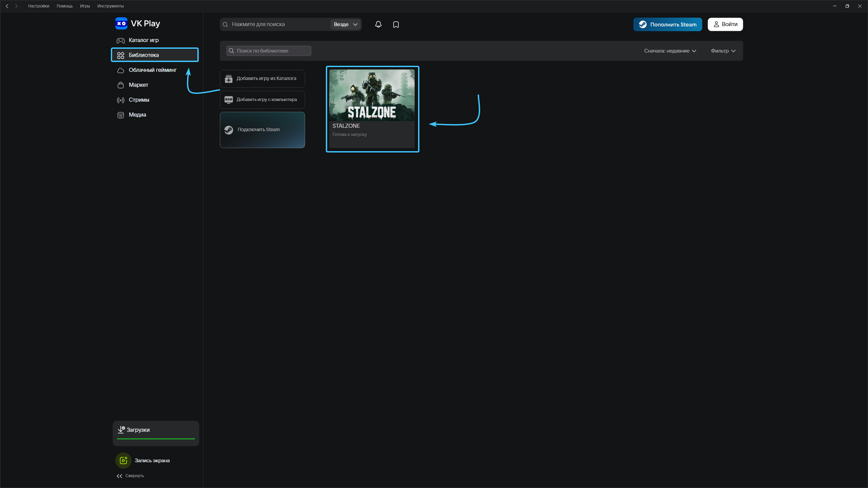Click the VK Play logo icon

[121, 23]
